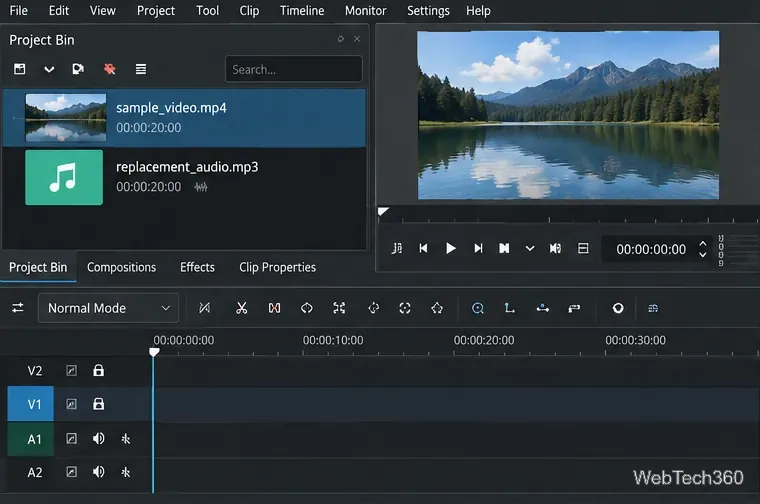Image resolution: width=760 pixels, height=504 pixels.
Task: Close the Project Bin panel
Action: point(357,39)
